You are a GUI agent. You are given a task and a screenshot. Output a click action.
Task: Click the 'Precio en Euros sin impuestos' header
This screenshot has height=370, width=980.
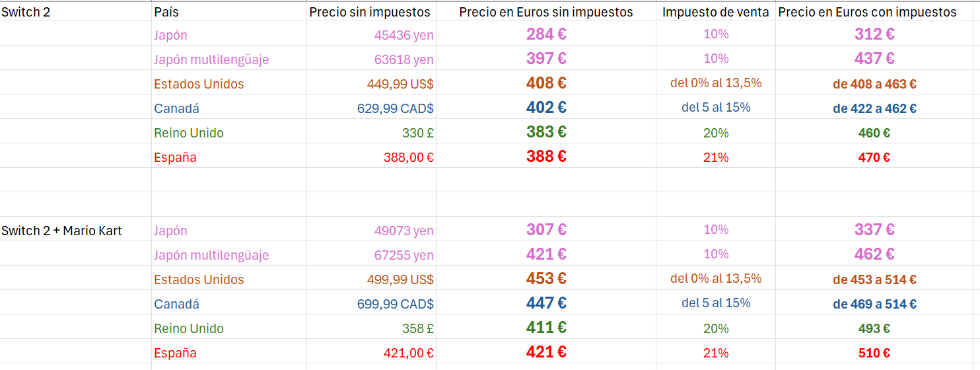point(545,12)
